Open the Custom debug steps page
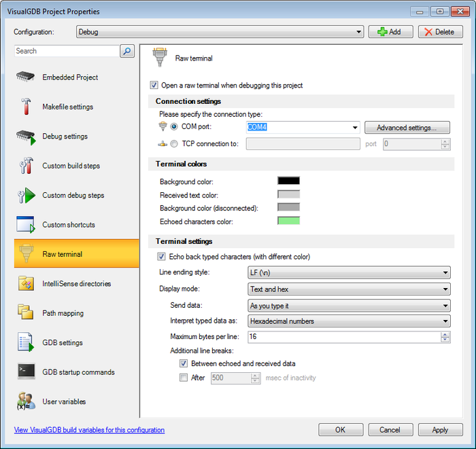This screenshot has width=476, height=449. point(76,195)
